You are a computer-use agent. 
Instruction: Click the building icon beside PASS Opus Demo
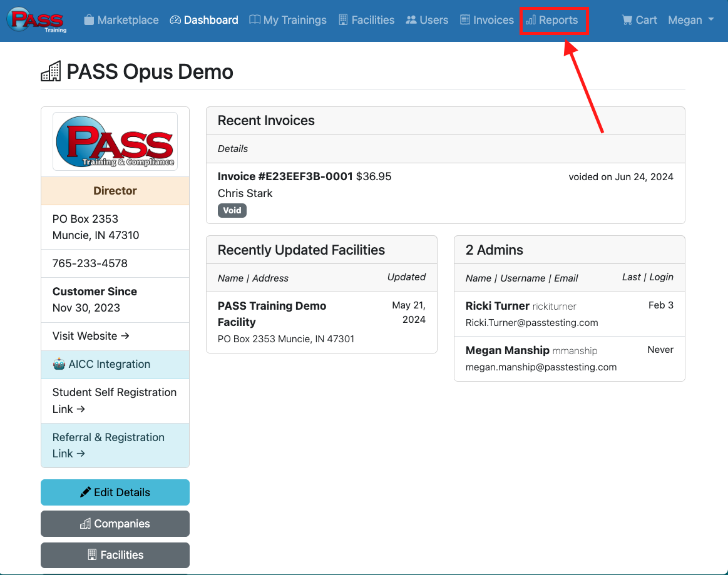pos(51,71)
